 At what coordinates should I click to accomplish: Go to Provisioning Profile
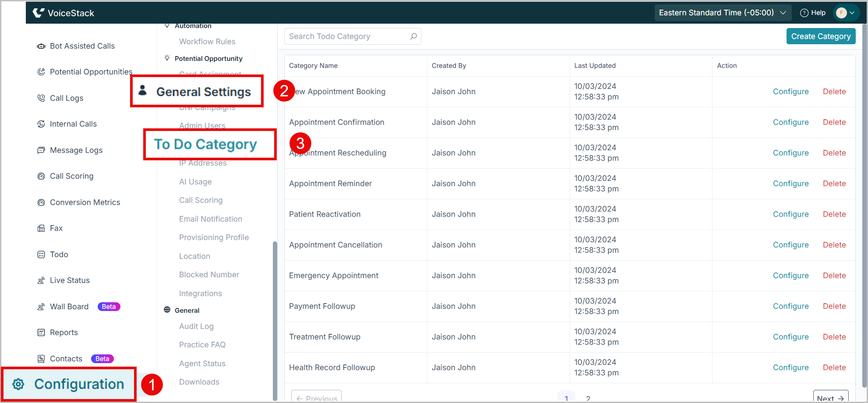tap(214, 237)
